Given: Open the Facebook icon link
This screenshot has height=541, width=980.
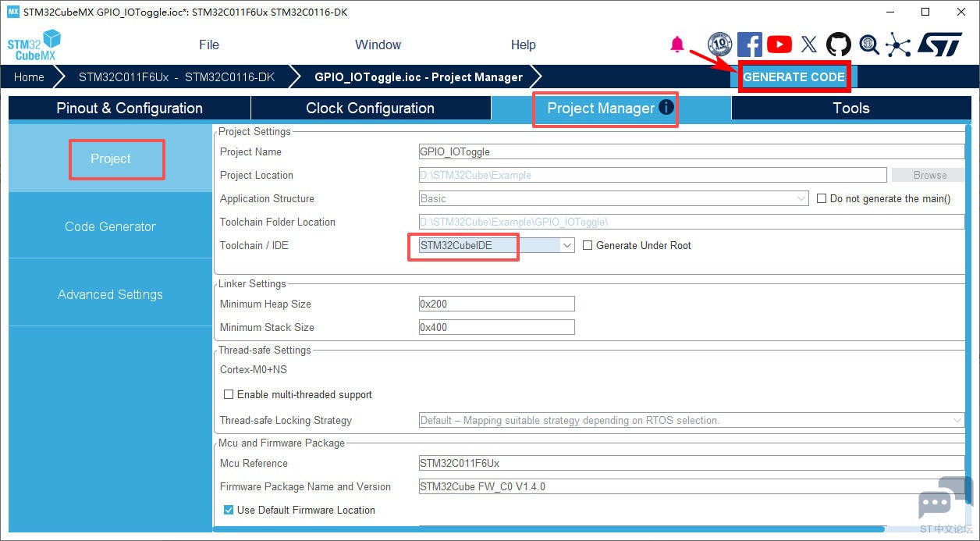Looking at the screenshot, I should [x=749, y=44].
